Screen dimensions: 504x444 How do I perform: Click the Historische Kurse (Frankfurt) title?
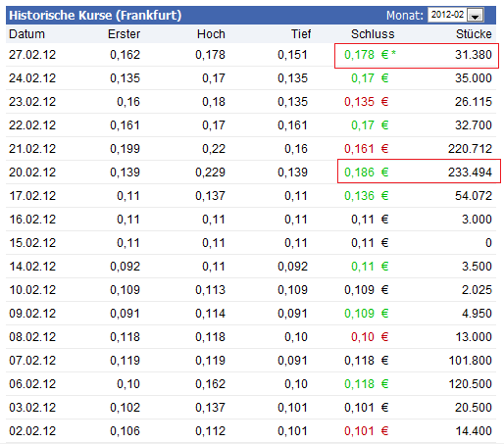pyautogui.click(x=95, y=16)
